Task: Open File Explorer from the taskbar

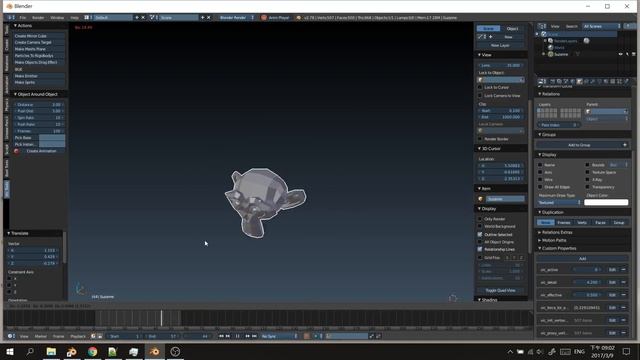Action: (x=51, y=351)
